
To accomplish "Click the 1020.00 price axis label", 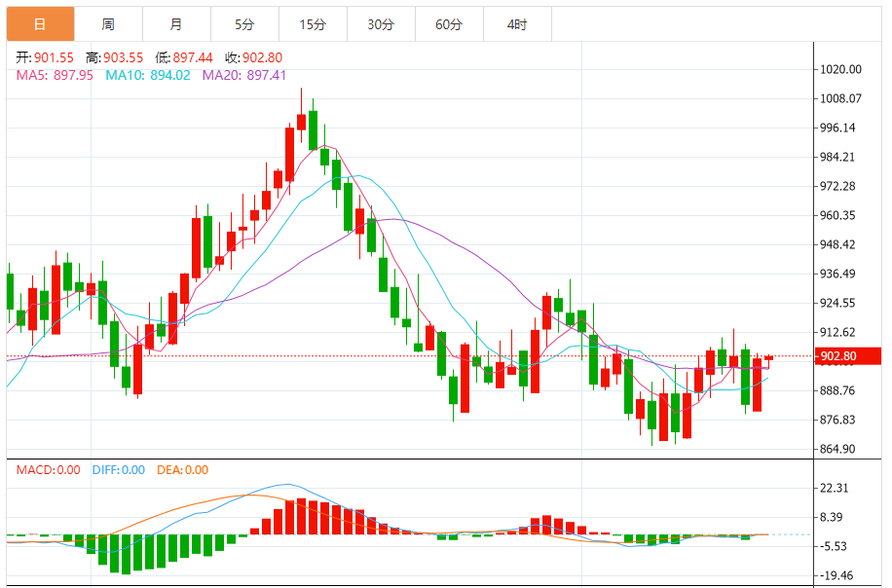I will click(840, 69).
